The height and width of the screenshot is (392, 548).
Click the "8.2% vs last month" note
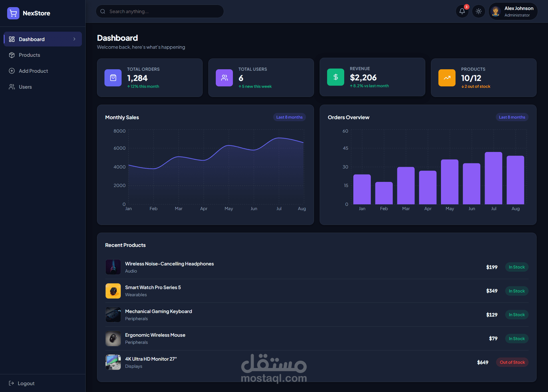(x=369, y=86)
